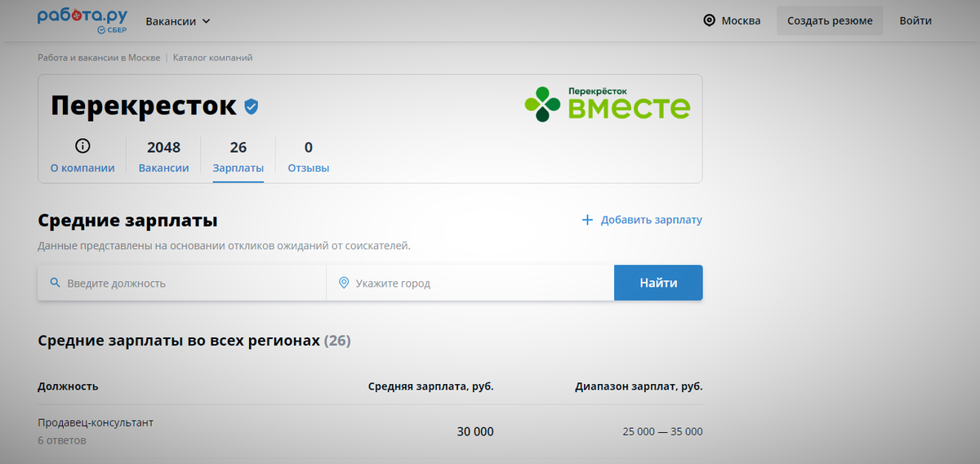Open the Работа.ру Сбер logo homepage

82,20
